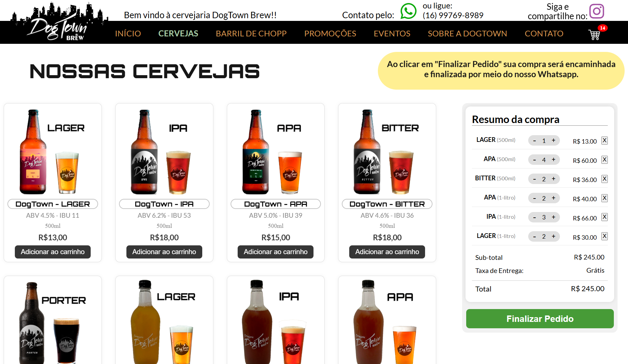628x364 pixels.
Task: Open the PROMOÇÕES menu item
Action: [330, 34]
